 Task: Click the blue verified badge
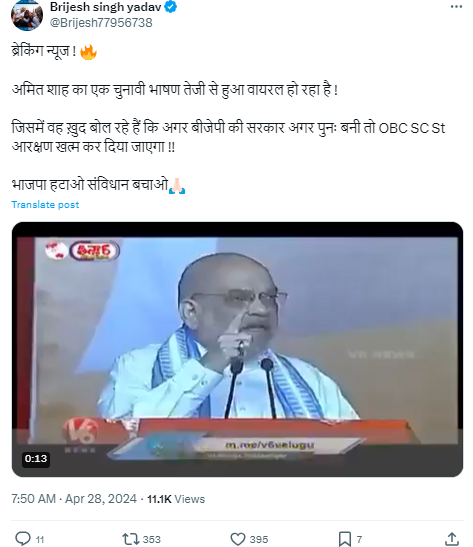(171, 7)
